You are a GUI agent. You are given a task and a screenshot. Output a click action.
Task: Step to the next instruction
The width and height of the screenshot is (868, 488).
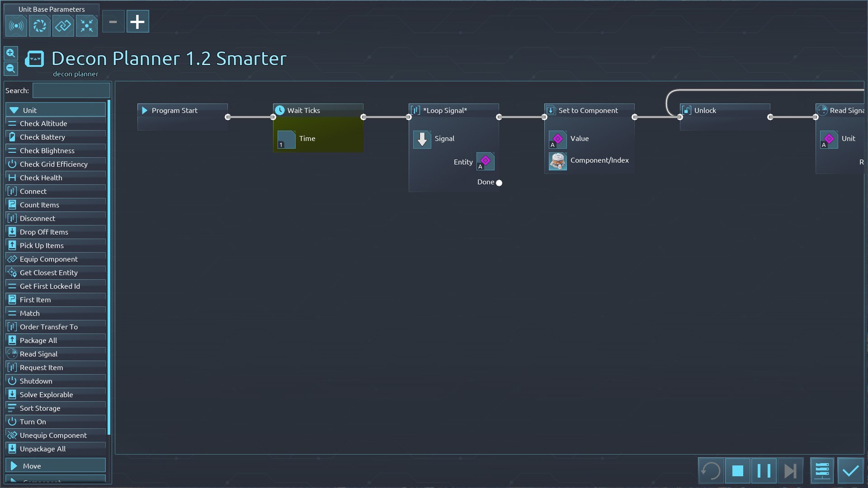790,471
